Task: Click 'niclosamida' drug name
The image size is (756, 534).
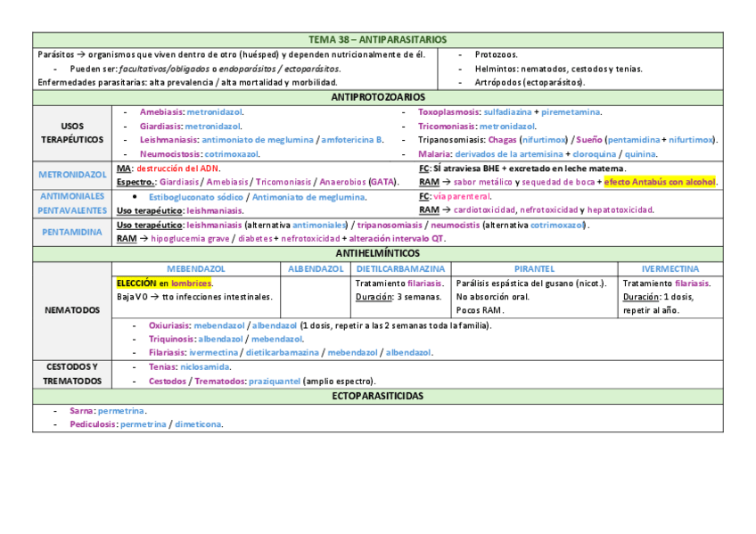Action: 205,367
